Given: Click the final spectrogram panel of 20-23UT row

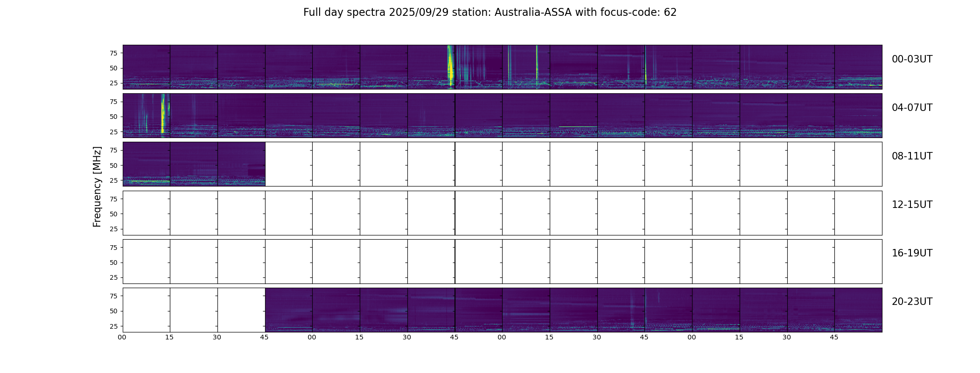Looking at the screenshot, I should [858, 310].
